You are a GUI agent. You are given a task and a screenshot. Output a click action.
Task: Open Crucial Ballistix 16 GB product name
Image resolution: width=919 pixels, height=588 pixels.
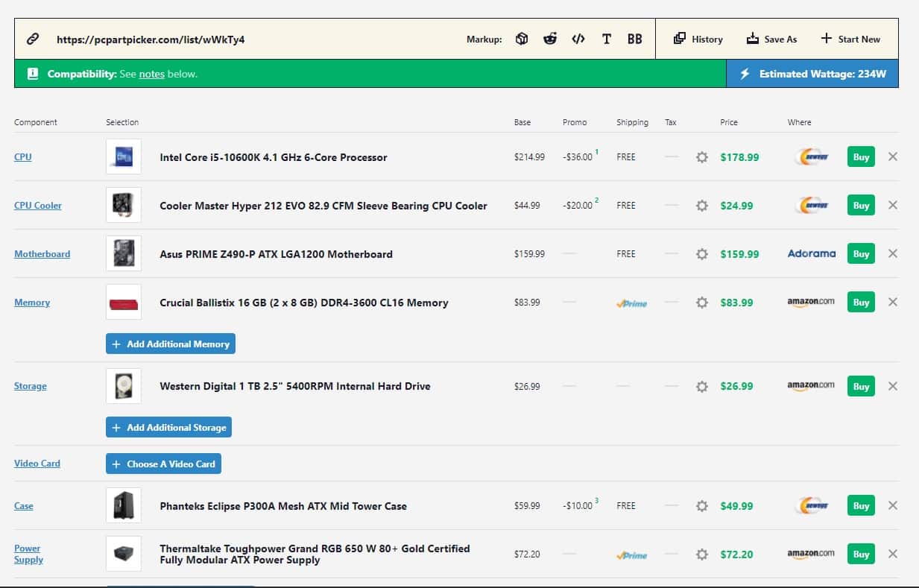point(304,303)
